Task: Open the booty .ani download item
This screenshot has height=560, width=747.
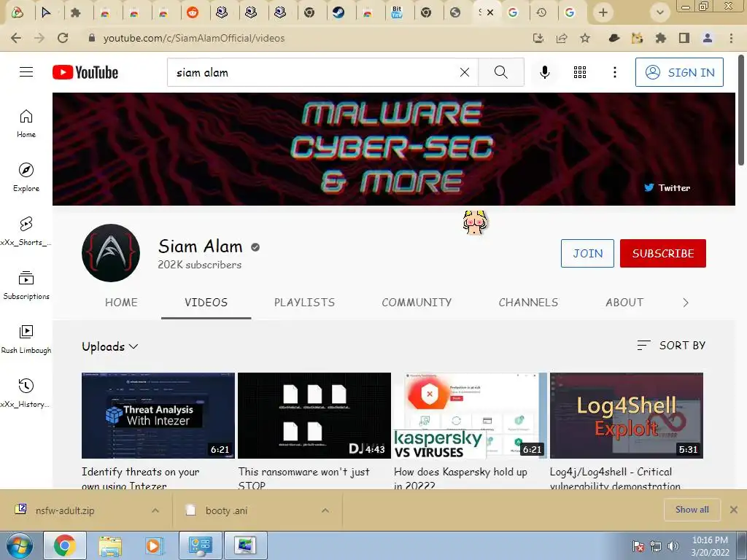Action: tap(227, 510)
